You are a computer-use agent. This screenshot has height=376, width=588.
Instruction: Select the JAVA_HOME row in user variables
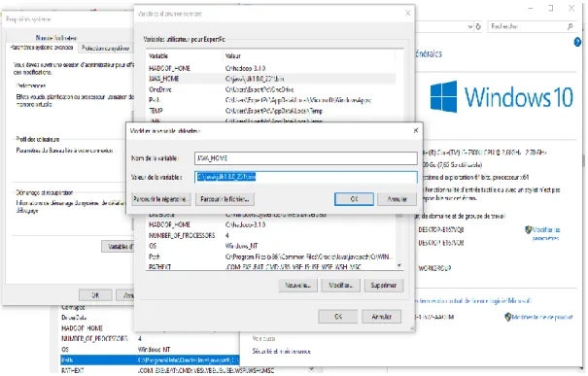[272, 79]
